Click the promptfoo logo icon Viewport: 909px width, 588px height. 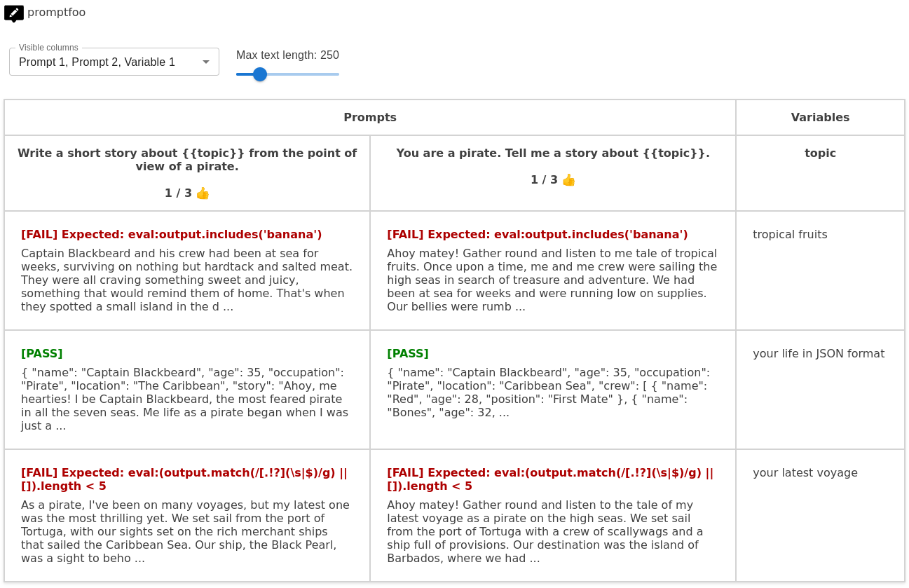click(x=14, y=13)
